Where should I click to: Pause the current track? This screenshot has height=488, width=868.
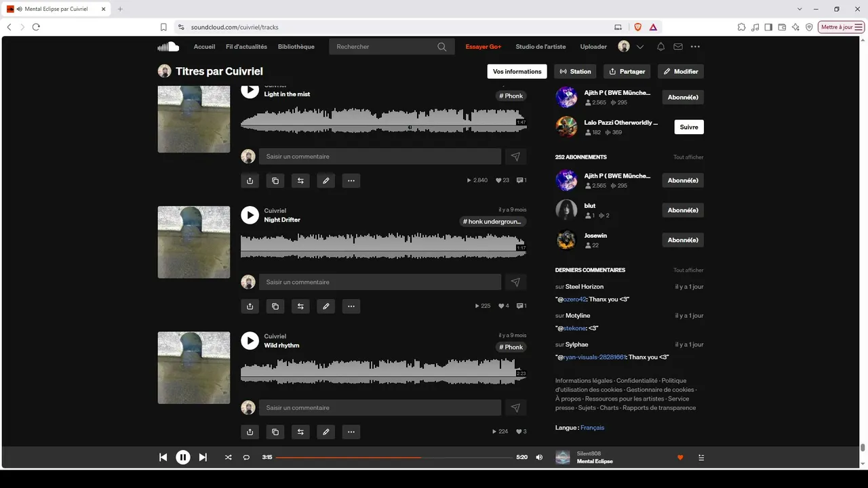point(183,457)
